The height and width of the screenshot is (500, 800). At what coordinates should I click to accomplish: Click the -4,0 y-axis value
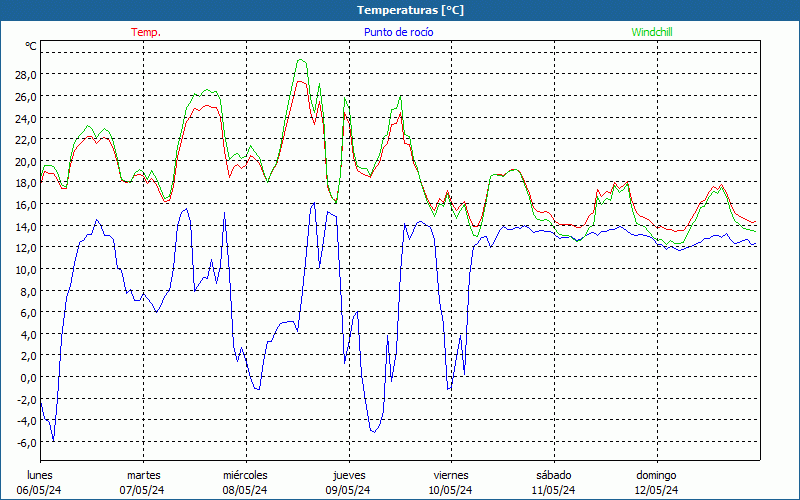click(x=27, y=421)
